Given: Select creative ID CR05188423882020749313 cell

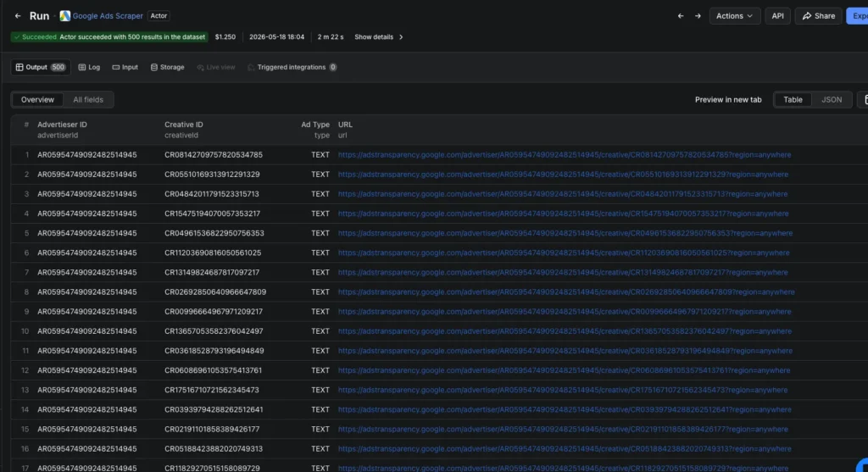Looking at the screenshot, I should [x=213, y=449].
